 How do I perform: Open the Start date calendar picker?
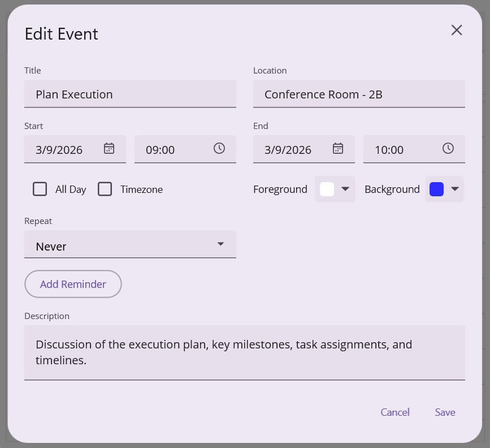click(x=109, y=148)
